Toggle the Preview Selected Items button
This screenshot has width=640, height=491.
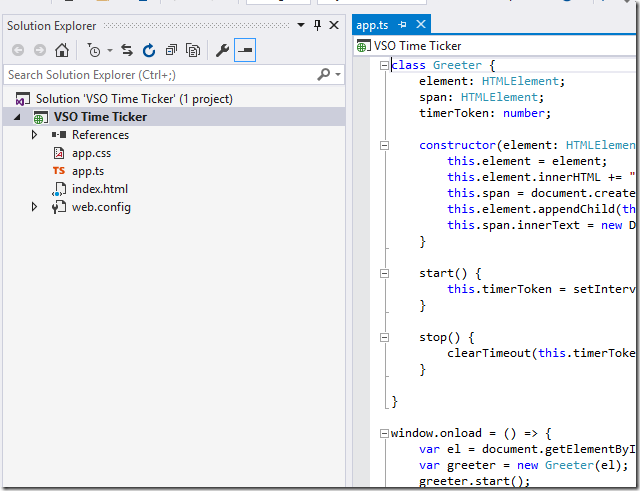coord(245,50)
